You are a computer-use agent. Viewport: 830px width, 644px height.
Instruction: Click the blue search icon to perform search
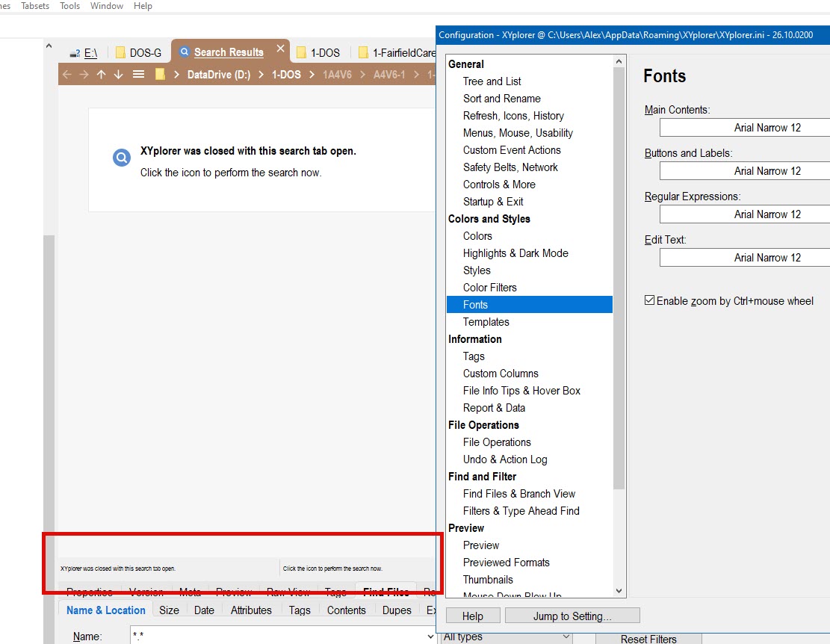122,158
